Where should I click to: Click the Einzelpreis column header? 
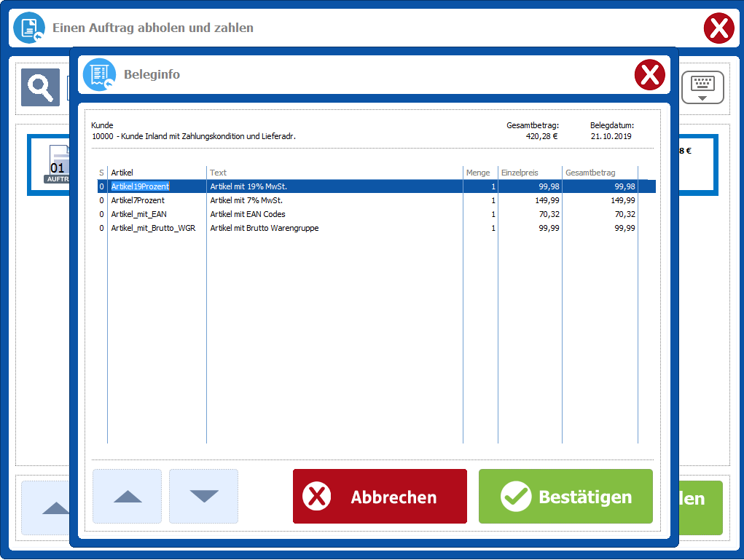click(530, 173)
